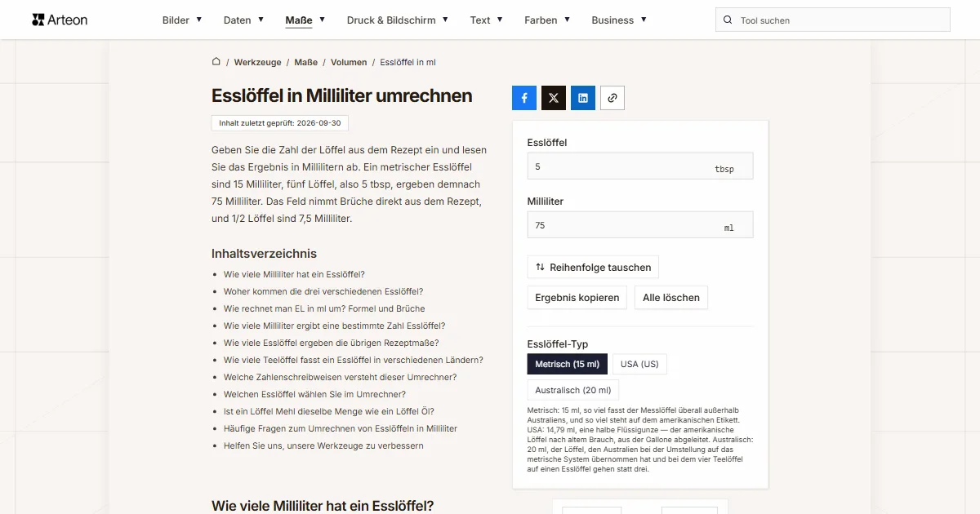980x514 pixels.
Task: Open the Maße menu
Action: point(305,20)
